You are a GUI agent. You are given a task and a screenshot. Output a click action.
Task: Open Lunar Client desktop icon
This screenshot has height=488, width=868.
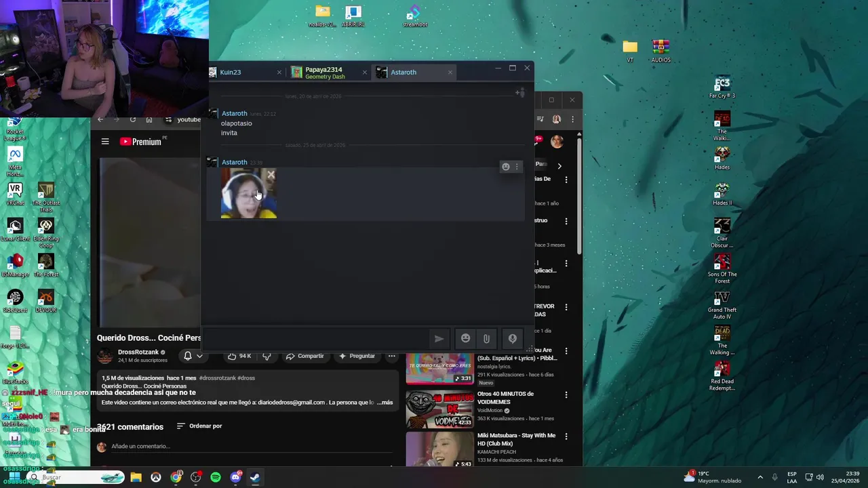(x=15, y=230)
